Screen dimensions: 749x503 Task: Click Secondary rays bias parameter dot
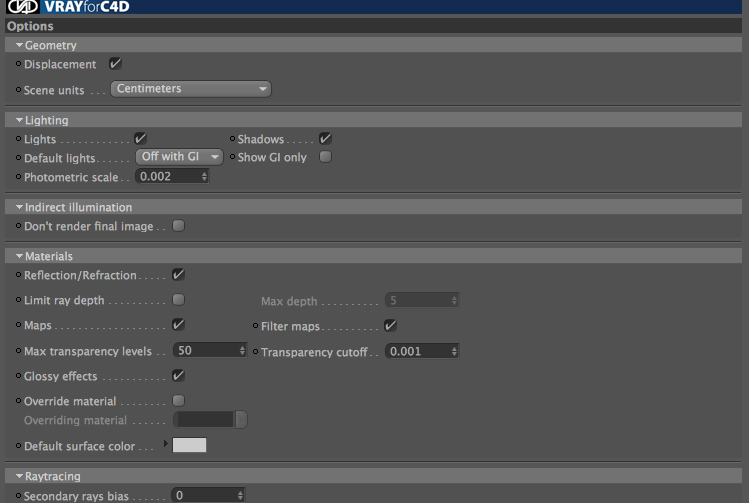click(x=19, y=496)
